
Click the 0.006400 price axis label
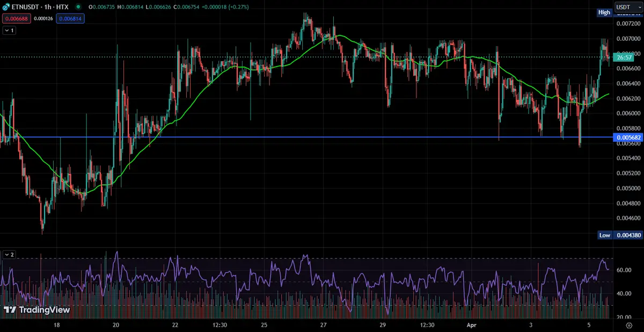[628, 84]
